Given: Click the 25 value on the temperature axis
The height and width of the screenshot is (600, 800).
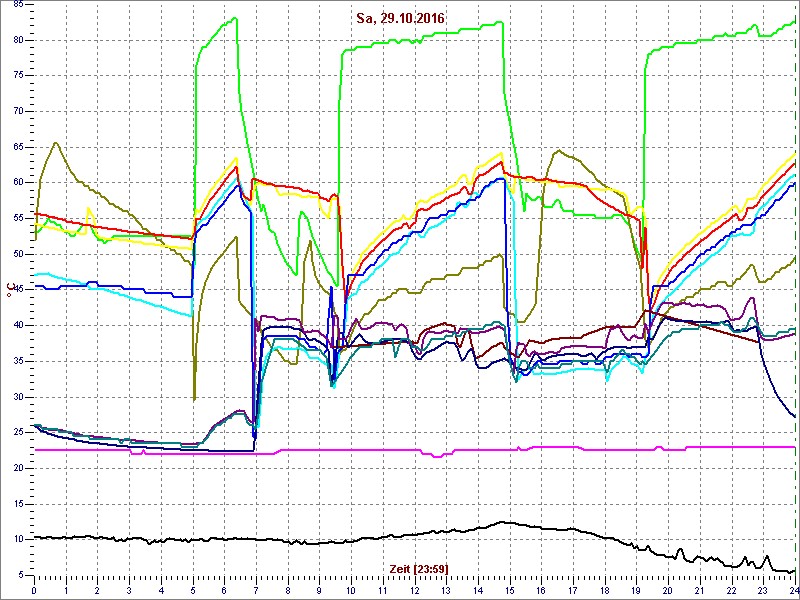Looking at the screenshot, I should (19, 432).
